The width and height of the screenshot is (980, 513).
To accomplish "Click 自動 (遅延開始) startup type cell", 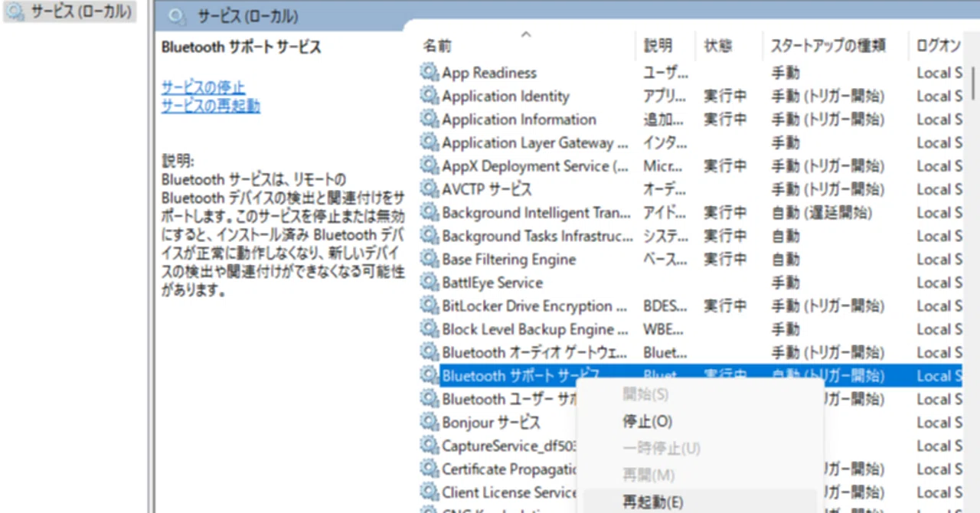I will [821, 213].
